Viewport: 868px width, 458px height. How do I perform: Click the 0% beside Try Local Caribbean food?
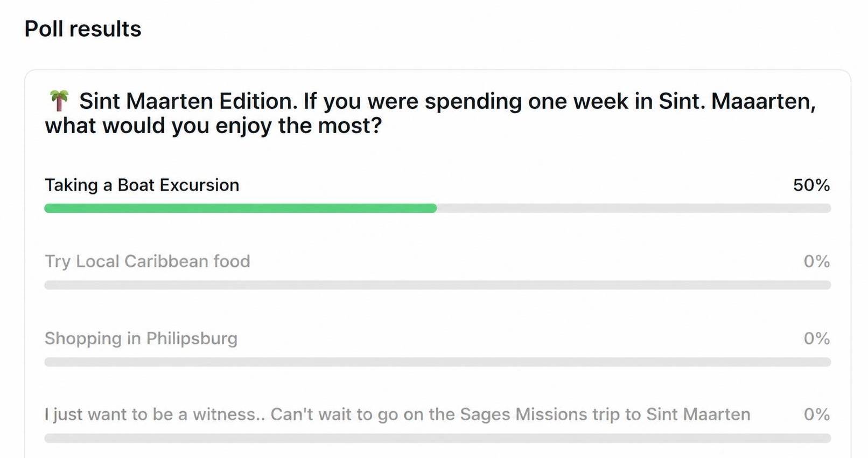[x=817, y=261]
